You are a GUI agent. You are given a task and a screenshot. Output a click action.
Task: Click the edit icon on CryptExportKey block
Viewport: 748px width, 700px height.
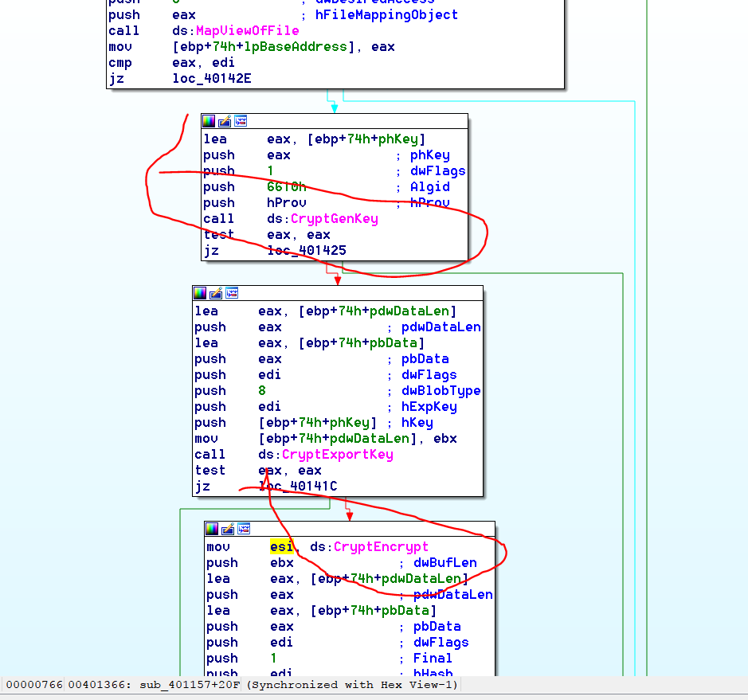216,293
